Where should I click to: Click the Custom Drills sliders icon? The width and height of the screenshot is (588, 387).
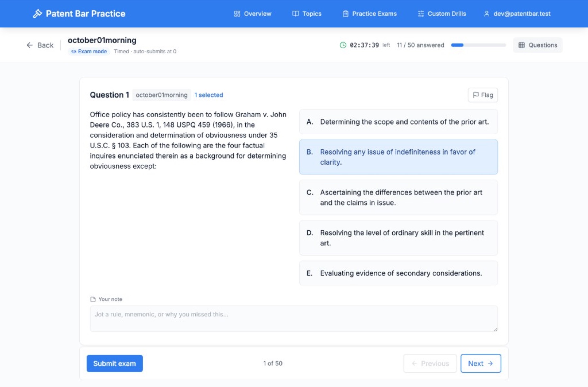[x=421, y=14]
